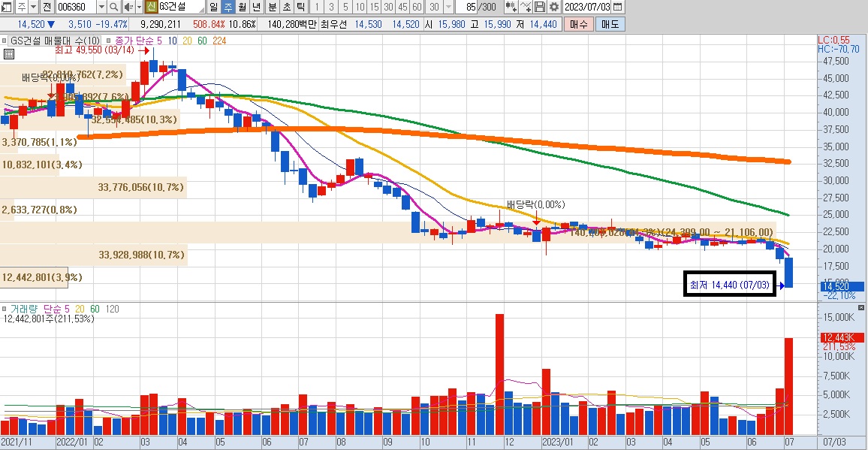Expand the dropdown next to speaker icon
This screenshot has width=868, height=450.
pos(140,7)
